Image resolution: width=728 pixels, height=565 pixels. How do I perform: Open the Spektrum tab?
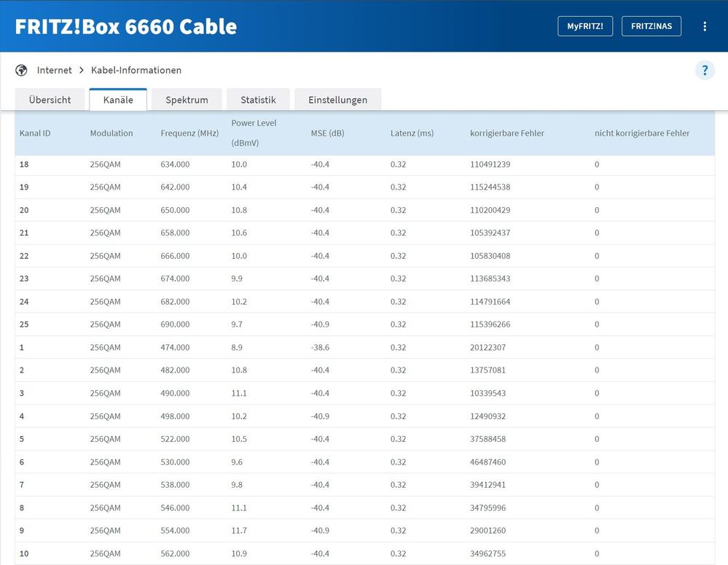pos(187,100)
